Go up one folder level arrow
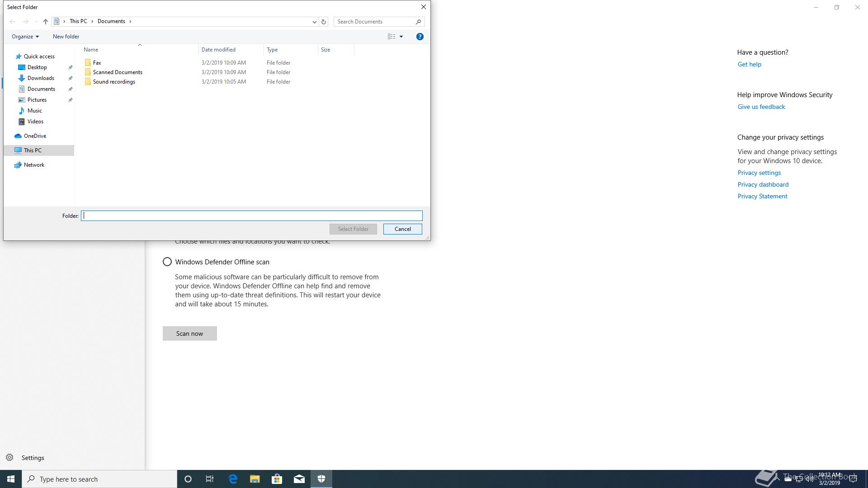Image resolution: width=868 pixels, height=488 pixels. pyautogui.click(x=46, y=22)
